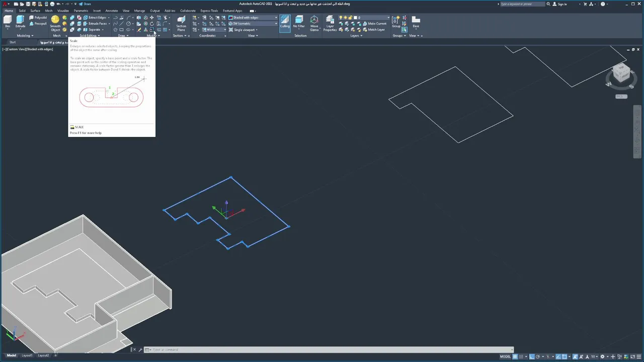Viewport: 644px width, 362px height.
Task: Toggle the Culling selection option
Action: point(285,23)
